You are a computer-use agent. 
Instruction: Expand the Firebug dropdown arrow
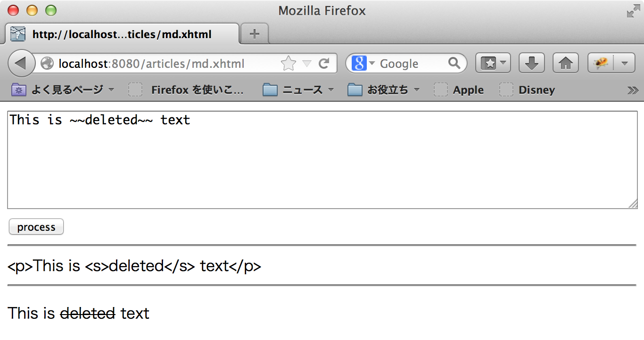tap(625, 63)
